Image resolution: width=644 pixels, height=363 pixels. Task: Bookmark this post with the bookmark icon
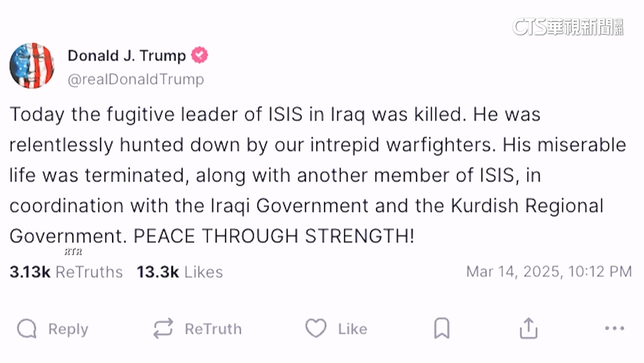tap(441, 329)
